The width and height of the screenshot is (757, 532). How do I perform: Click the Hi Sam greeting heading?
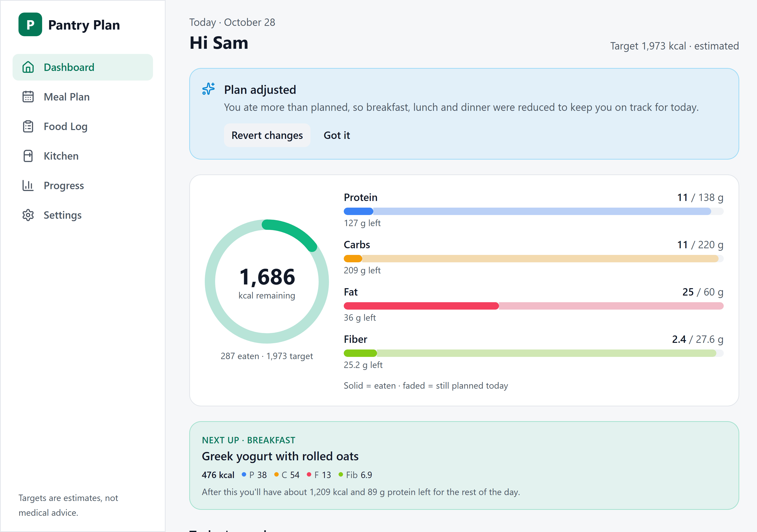coord(219,43)
